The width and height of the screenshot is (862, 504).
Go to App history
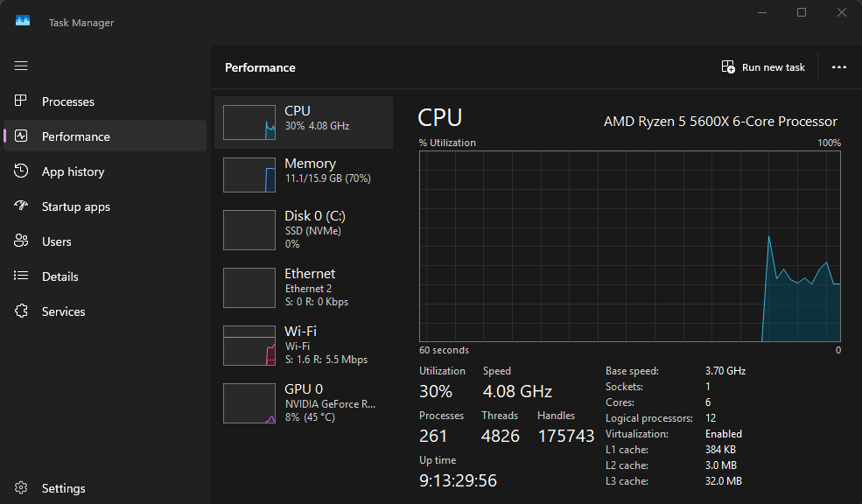pyautogui.click(x=105, y=171)
